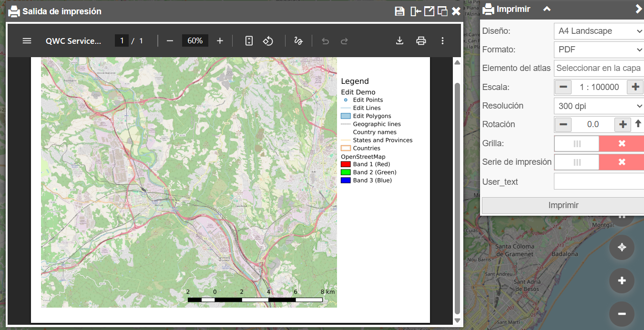Image resolution: width=644 pixels, height=330 pixels.
Task: Zoom in the PDF viewer
Action: tap(220, 41)
